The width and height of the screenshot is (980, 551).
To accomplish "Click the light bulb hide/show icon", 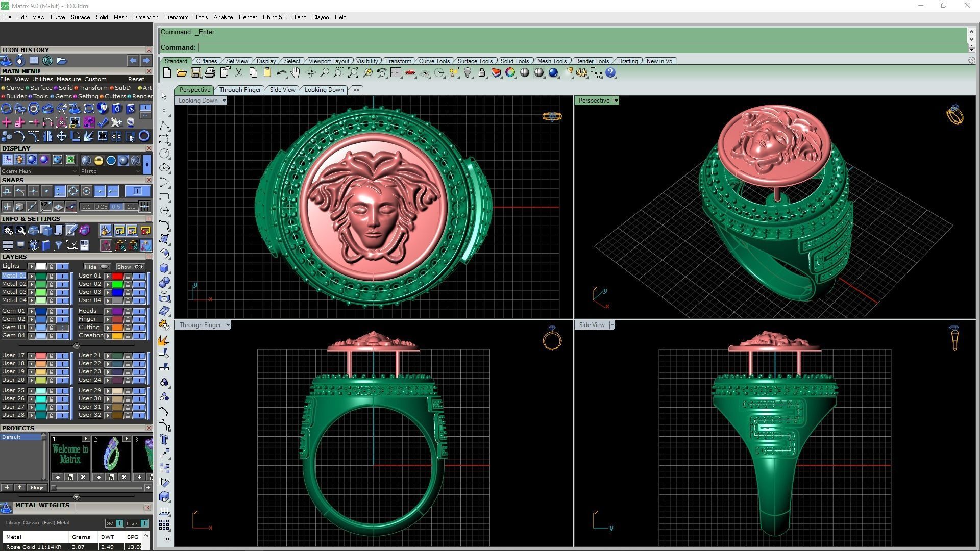I will 467,73.
